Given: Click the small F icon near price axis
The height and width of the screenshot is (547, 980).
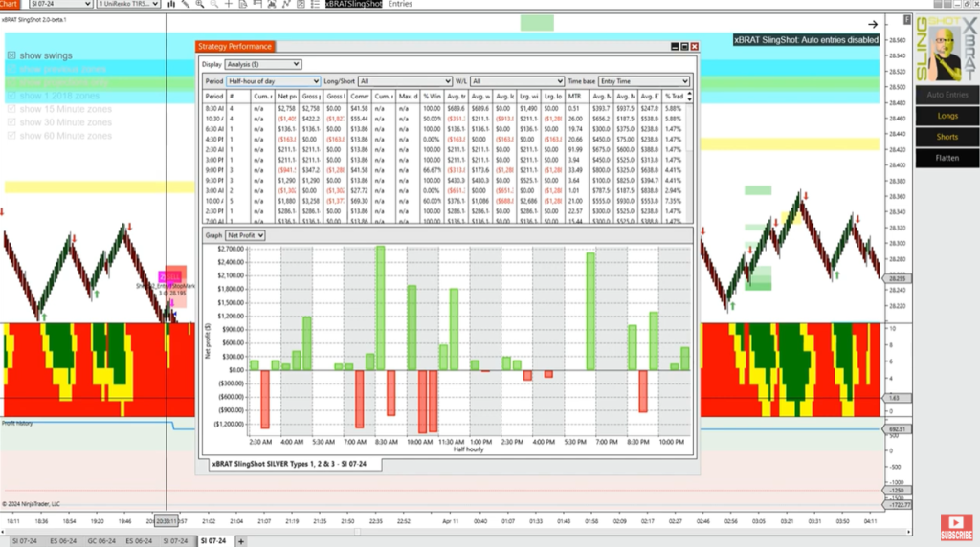Looking at the screenshot, I should point(907,20).
